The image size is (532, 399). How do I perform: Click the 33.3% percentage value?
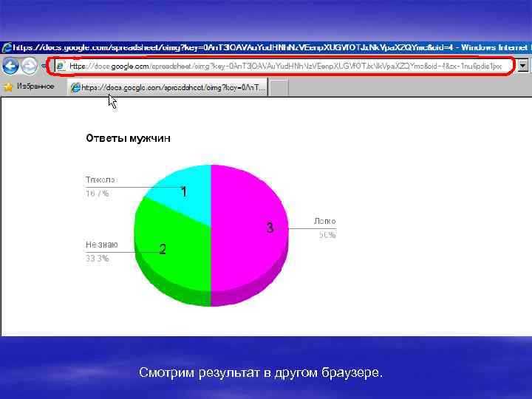(x=97, y=259)
